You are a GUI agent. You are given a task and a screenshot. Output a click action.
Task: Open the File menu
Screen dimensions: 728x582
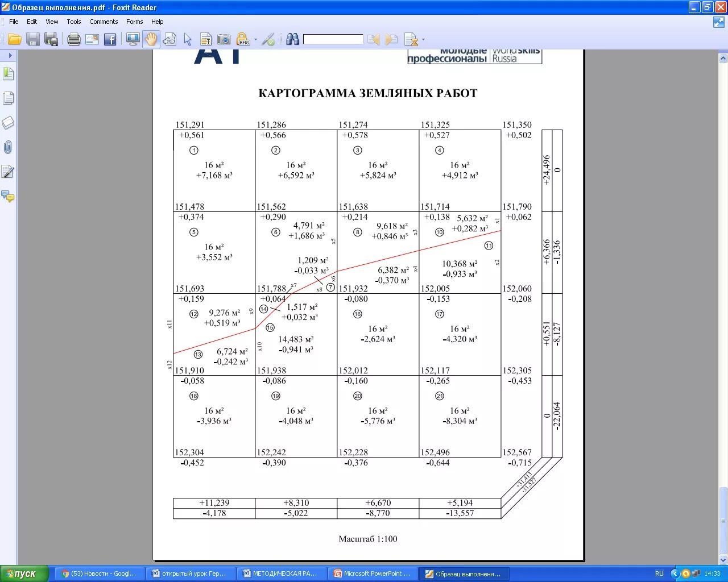[x=14, y=22]
